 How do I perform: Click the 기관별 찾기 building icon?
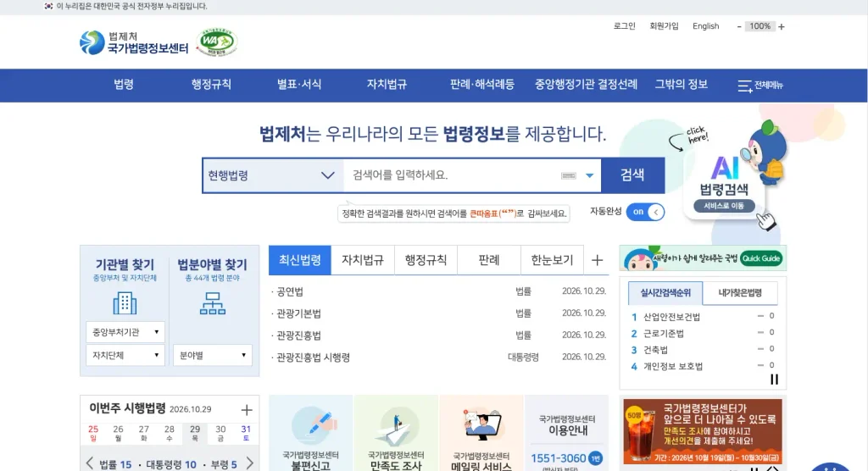125,303
